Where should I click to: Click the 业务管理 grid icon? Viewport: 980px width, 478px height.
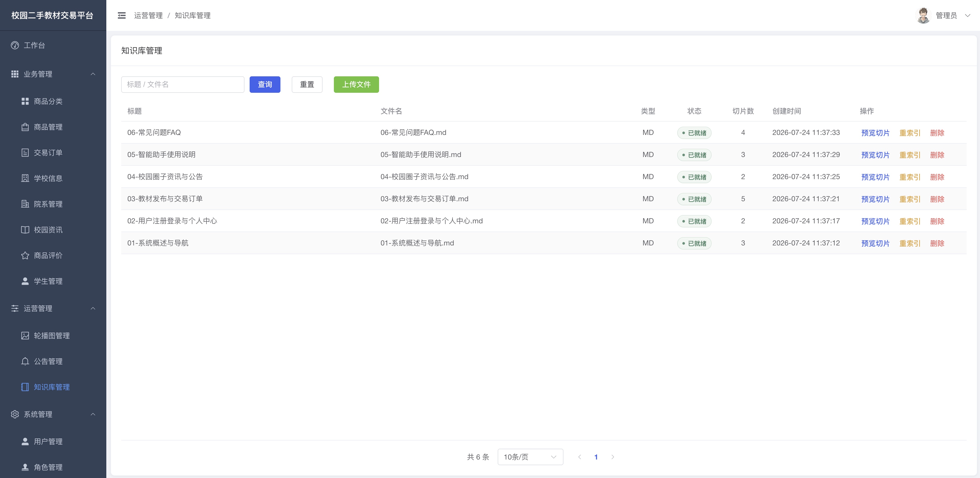(x=15, y=74)
